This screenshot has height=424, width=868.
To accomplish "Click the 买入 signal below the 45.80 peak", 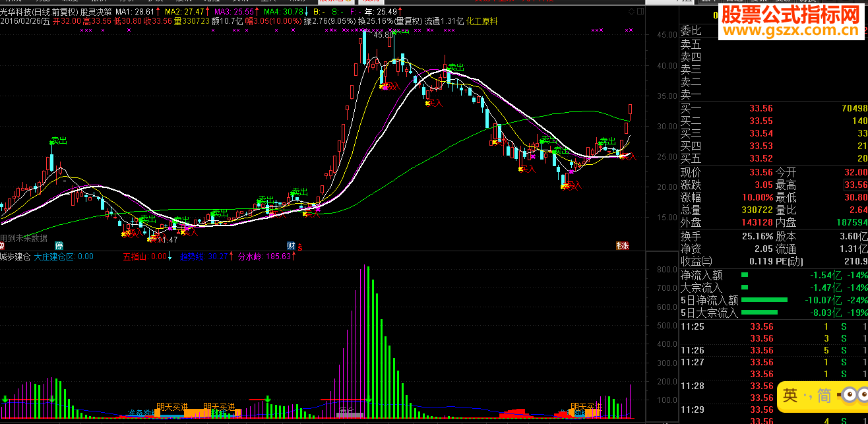I will tap(391, 86).
